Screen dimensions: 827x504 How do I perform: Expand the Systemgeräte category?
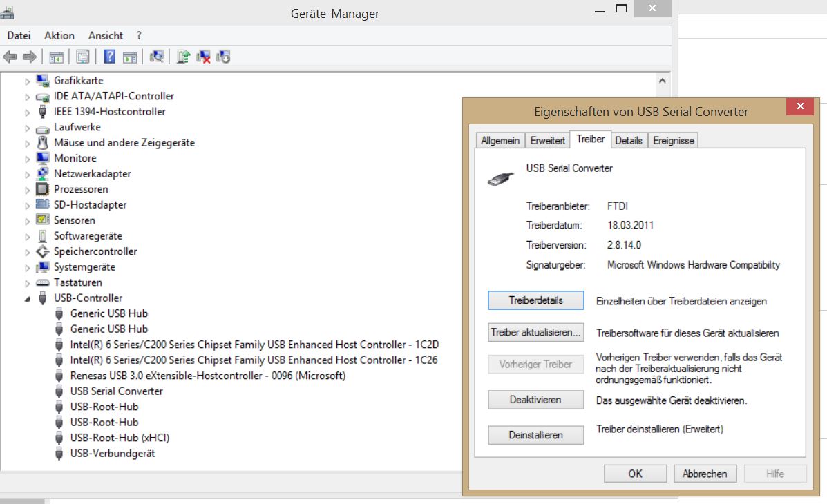click(28, 268)
